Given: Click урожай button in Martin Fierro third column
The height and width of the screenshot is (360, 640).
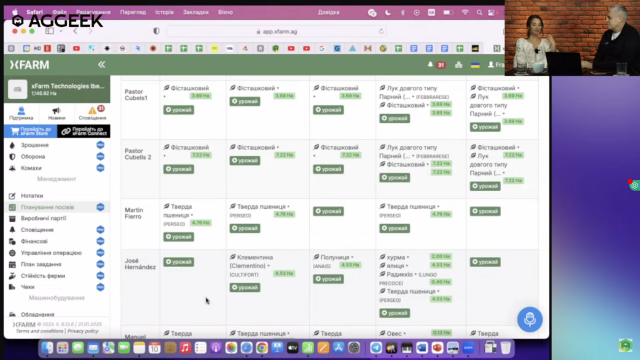Looking at the screenshot, I should click(x=329, y=211).
